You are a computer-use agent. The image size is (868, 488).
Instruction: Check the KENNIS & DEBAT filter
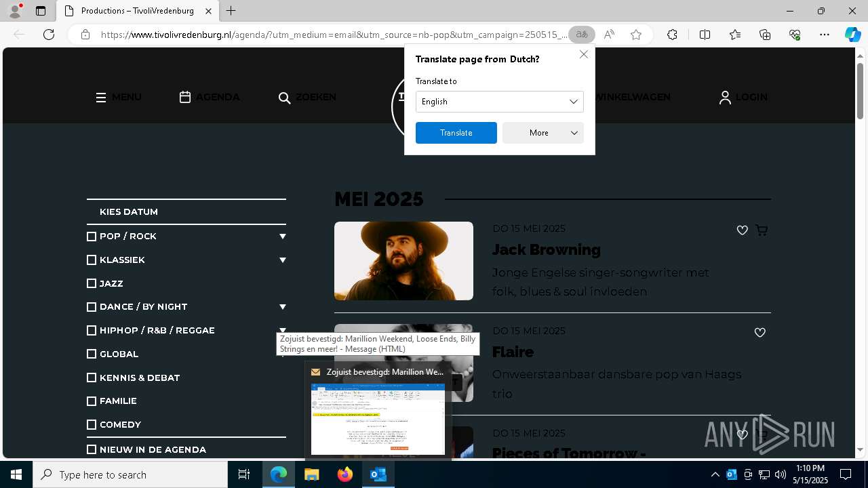click(92, 378)
